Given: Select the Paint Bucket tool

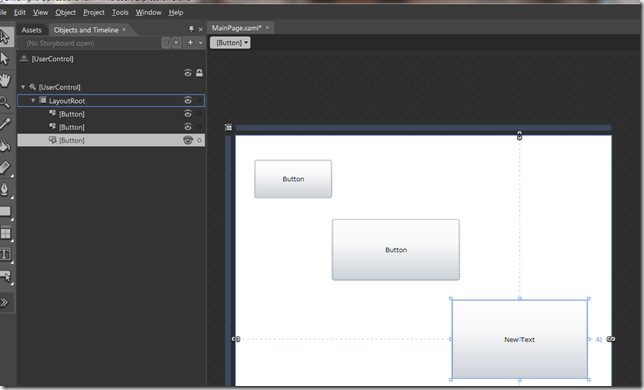Looking at the screenshot, I should coord(5,145).
